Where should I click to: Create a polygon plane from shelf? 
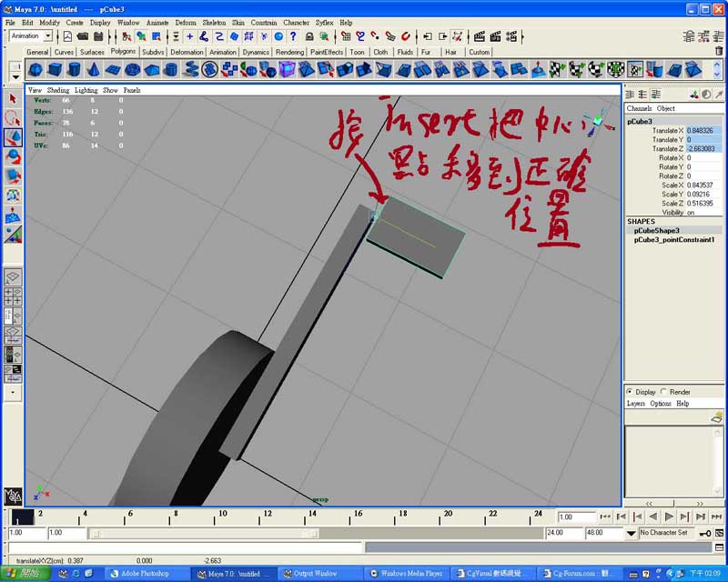(113, 70)
